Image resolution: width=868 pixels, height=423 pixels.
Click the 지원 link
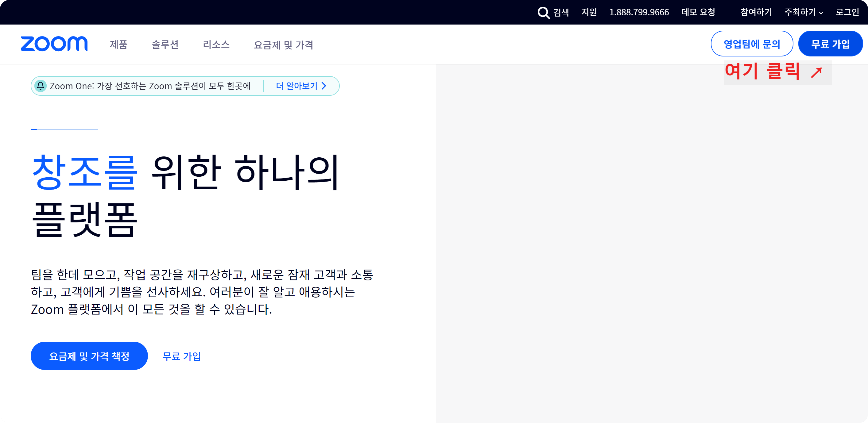589,13
